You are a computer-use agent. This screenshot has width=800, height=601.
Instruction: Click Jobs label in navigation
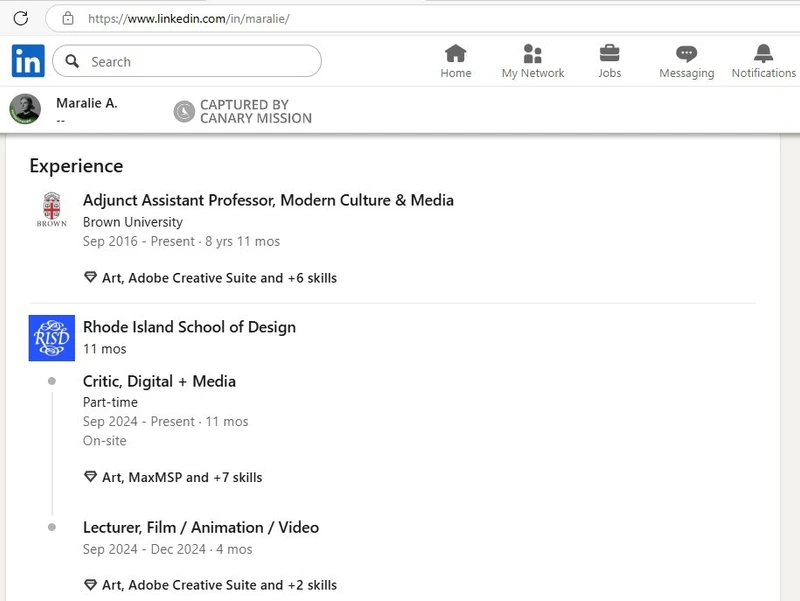tap(609, 73)
